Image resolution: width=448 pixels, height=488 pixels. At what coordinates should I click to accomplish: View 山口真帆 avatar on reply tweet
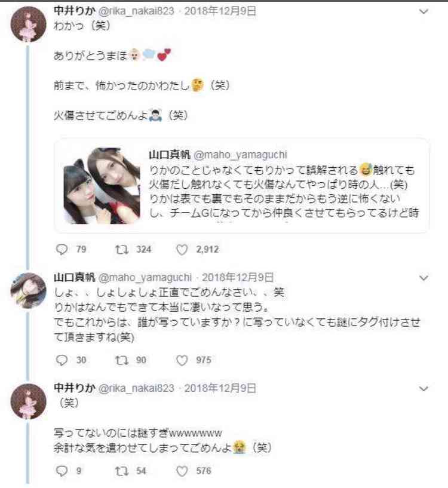28,290
